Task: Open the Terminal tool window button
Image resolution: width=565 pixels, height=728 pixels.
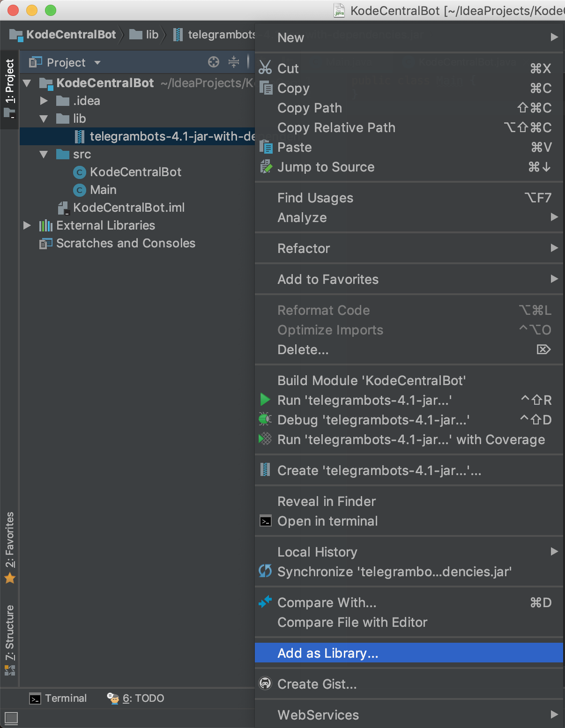Action: pyautogui.click(x=58, y=698)
